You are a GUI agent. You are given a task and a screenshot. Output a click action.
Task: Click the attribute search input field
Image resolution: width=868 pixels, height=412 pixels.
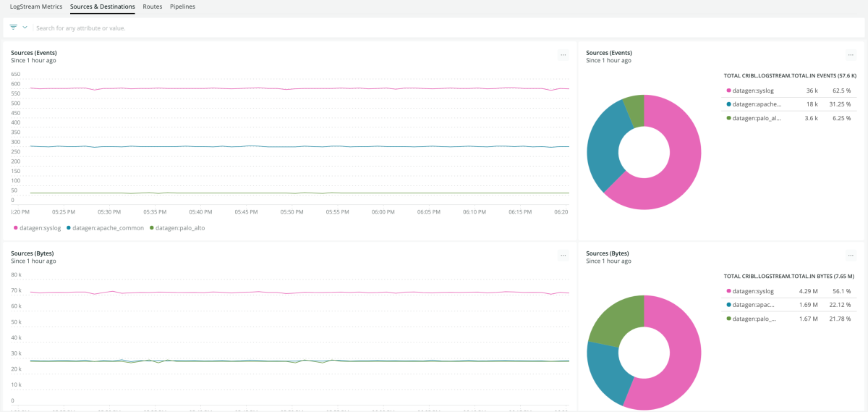289,28
